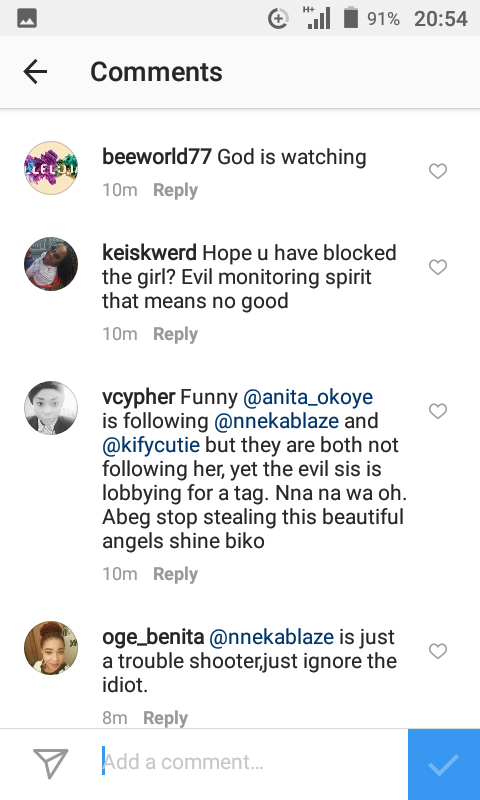
Task: Reply to beeworld77's comment
Action: click(175, 190)
